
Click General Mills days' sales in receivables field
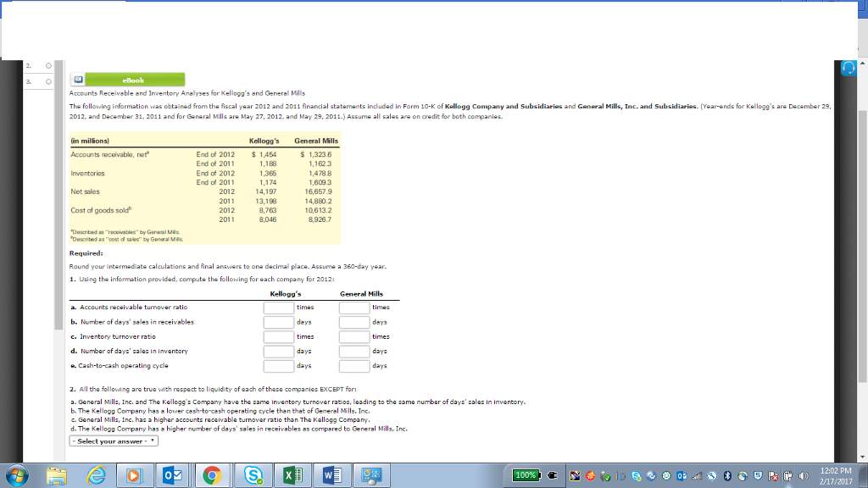coord(354,322)
